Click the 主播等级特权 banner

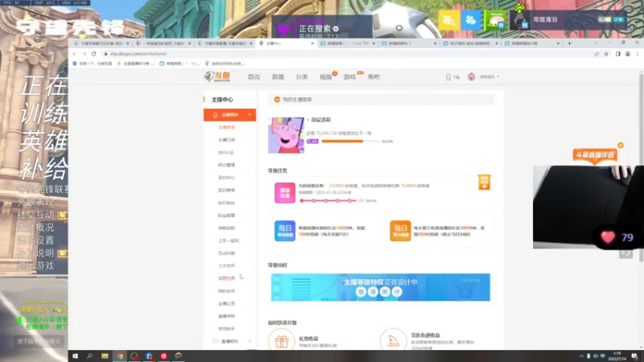[380, 287]
